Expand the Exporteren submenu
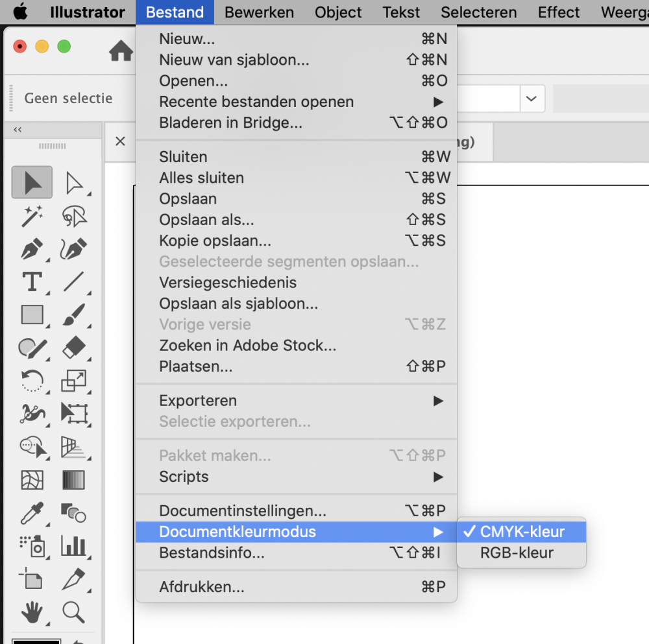Screen dimensions: 649x644 click(x=297, y=401)
